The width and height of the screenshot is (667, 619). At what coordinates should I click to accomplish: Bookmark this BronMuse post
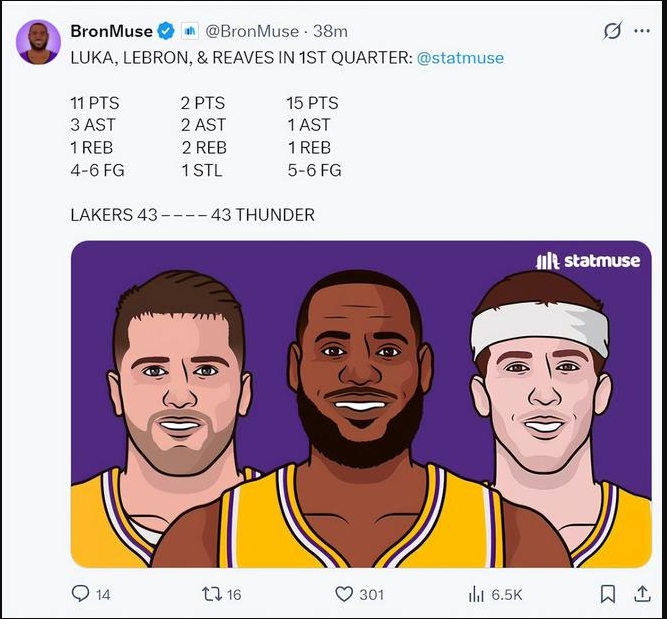tap(607, 594)
